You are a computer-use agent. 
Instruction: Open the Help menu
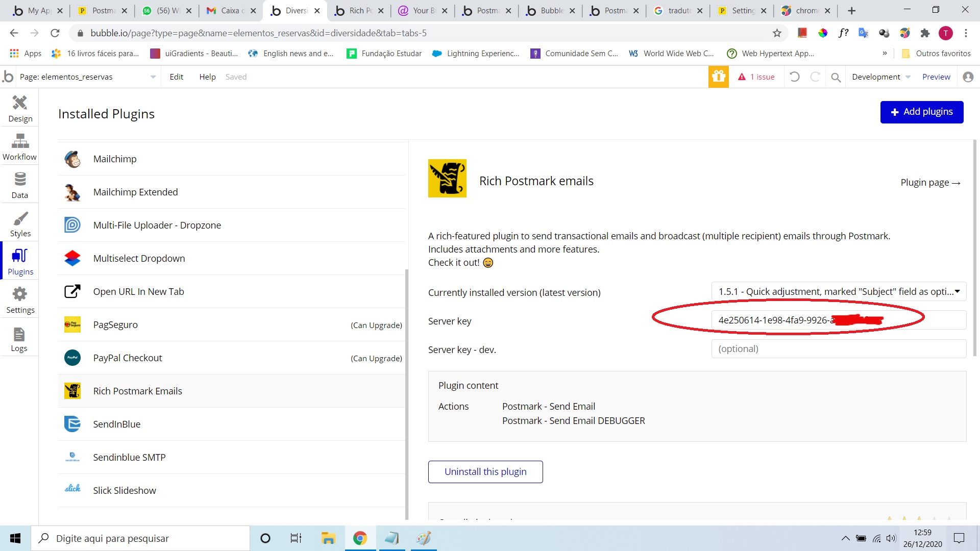pyautogui.click(x=207, y=77)
